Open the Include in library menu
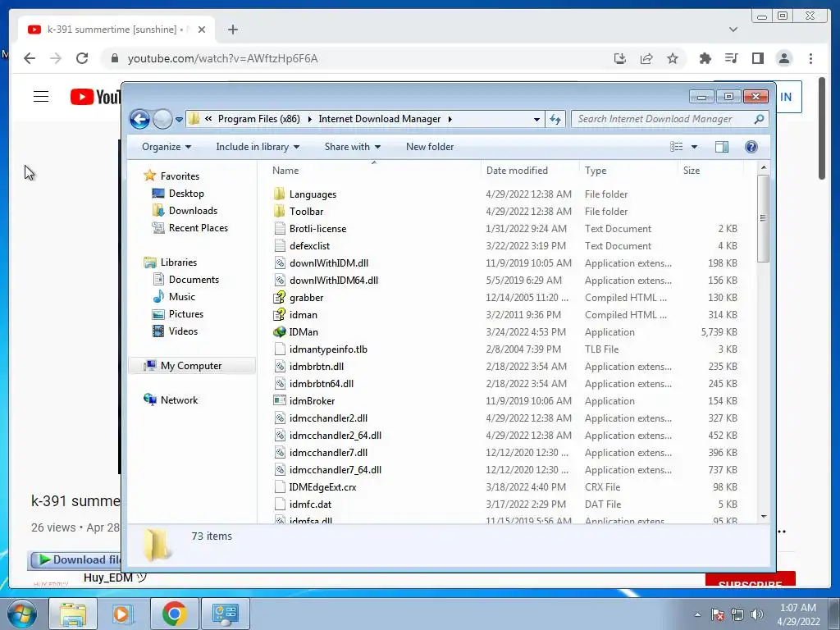 tap(258, 147)
